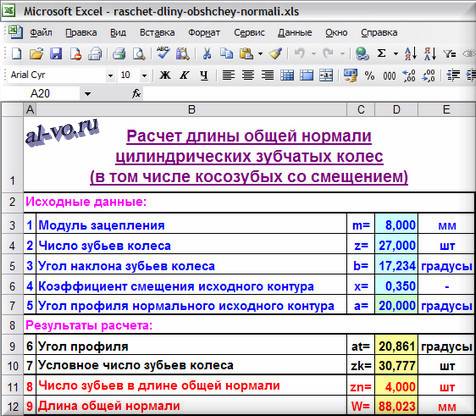Open the Файл menu

point(41,33)
